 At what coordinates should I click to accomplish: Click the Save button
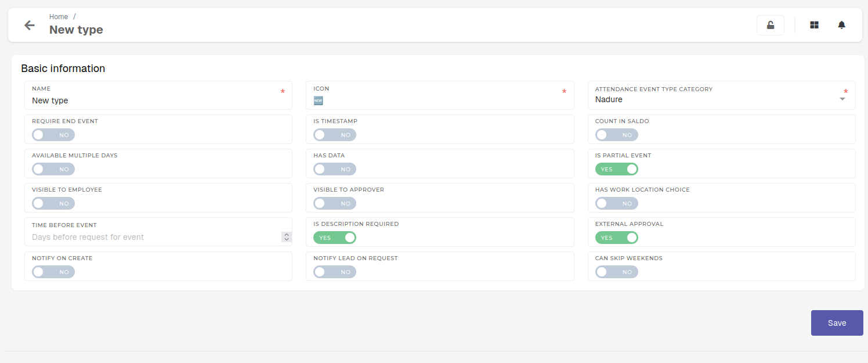point(837,323)
